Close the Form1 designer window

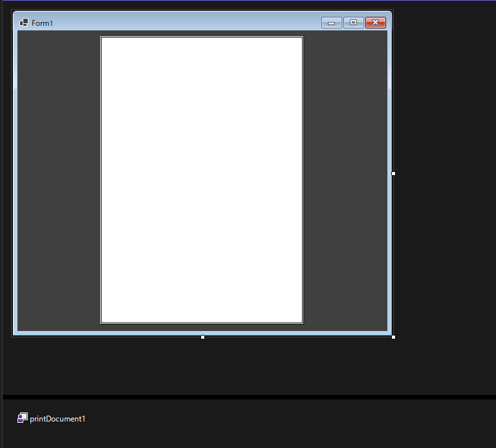tap(376, 23)
